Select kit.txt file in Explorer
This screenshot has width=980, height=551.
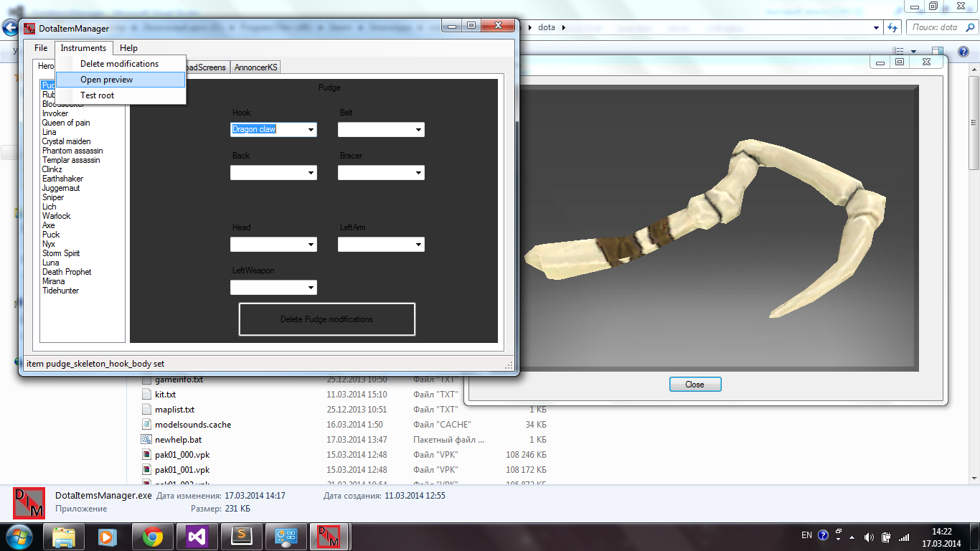tap(165, 395)
